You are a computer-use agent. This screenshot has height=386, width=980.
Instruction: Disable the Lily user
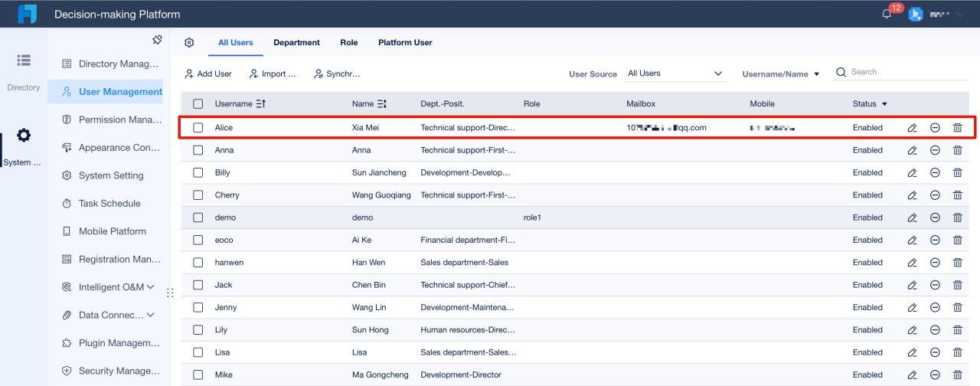click(935, 330)
